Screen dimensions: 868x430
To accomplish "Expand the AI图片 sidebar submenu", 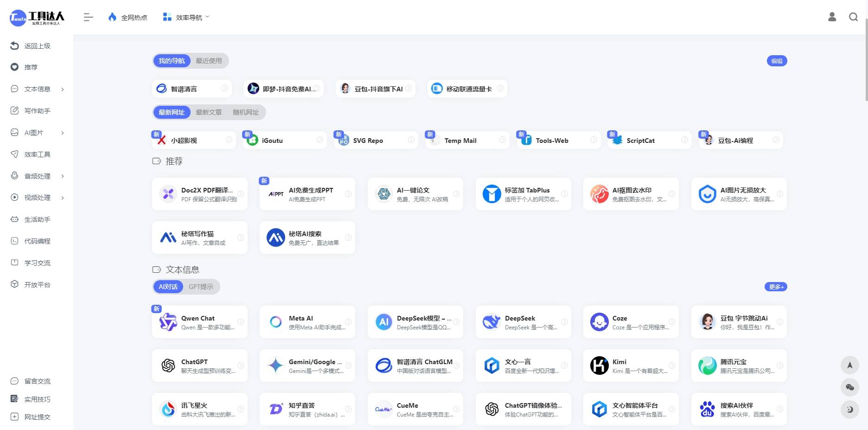I will pos(63,133).
